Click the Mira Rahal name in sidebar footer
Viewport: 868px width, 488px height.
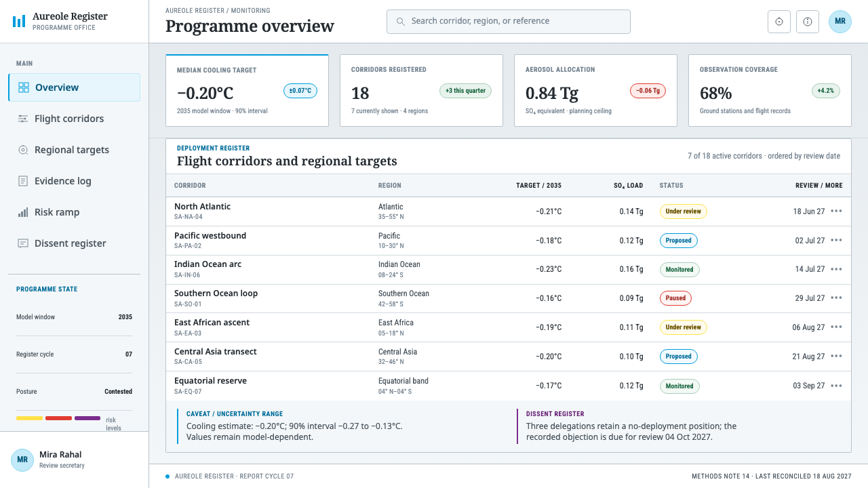pos(60,455)
